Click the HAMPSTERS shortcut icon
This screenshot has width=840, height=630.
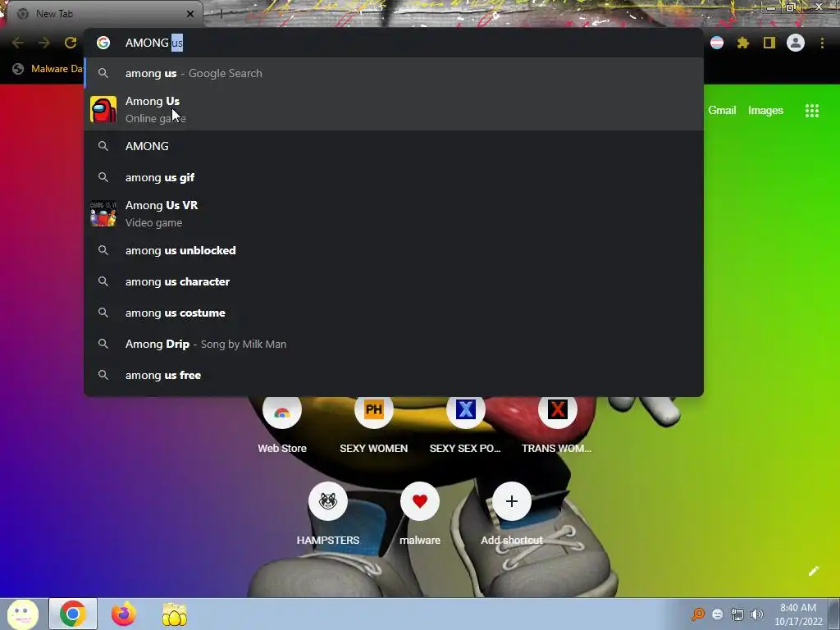point(328,501)
